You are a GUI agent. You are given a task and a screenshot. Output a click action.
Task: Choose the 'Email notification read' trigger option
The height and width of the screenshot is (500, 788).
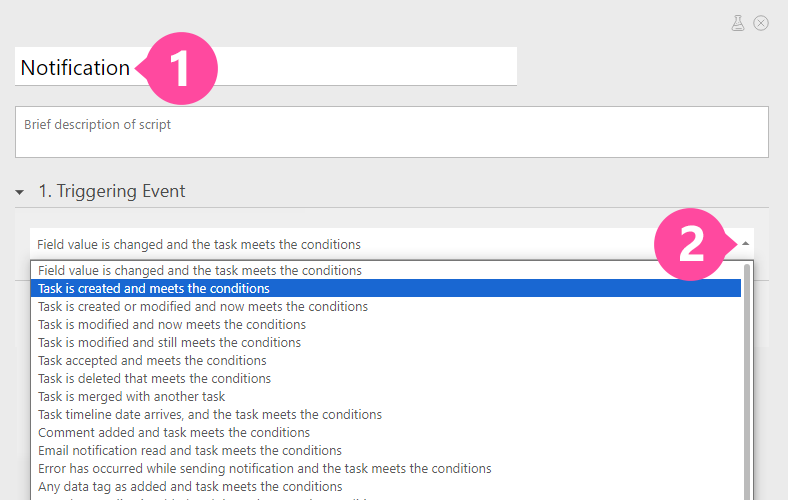(x=190, y=450)
